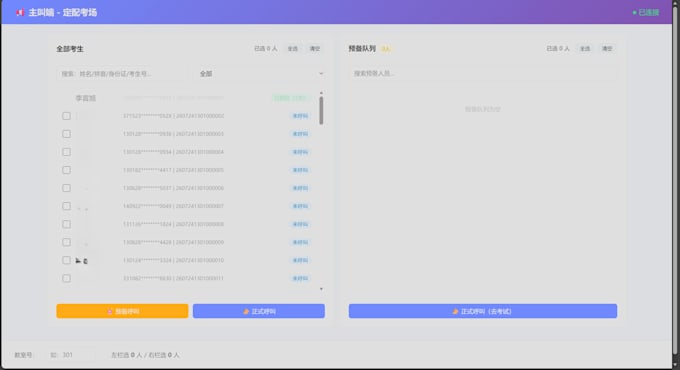Tick the checkbox for candidate number ending 0003
Viewport: 680px width, 370px height.
point(66,134)
